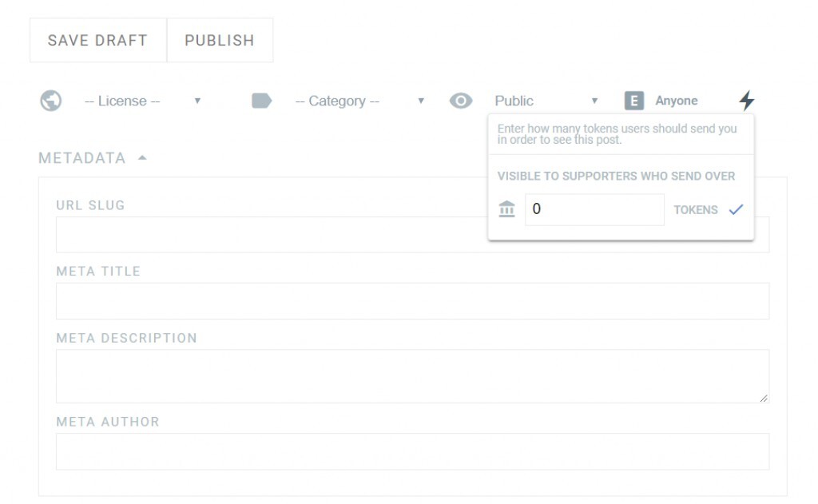
Task: Click the lightning bolt boost icon
Action: click(746, 101)
